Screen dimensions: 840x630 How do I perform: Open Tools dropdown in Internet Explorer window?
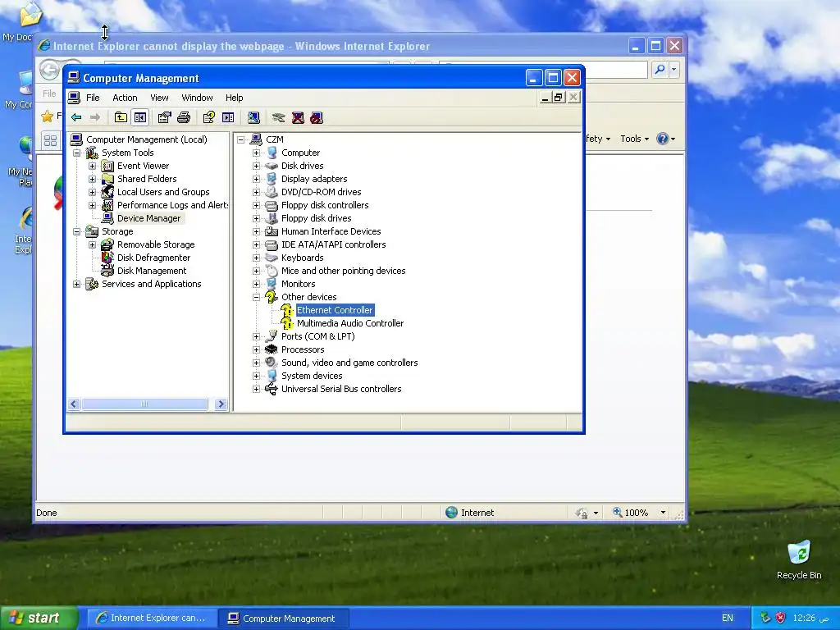[x=634, y=139]
